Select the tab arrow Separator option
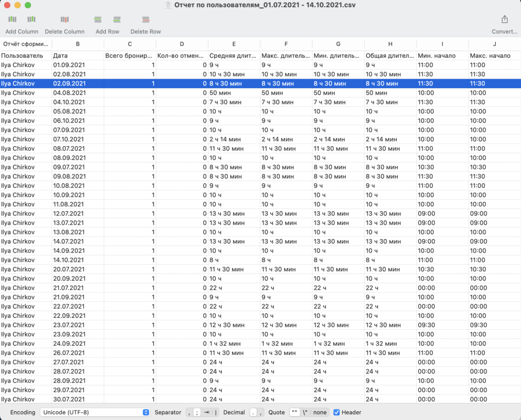Viewport: 521px width, 420px height. click(207, 412)
